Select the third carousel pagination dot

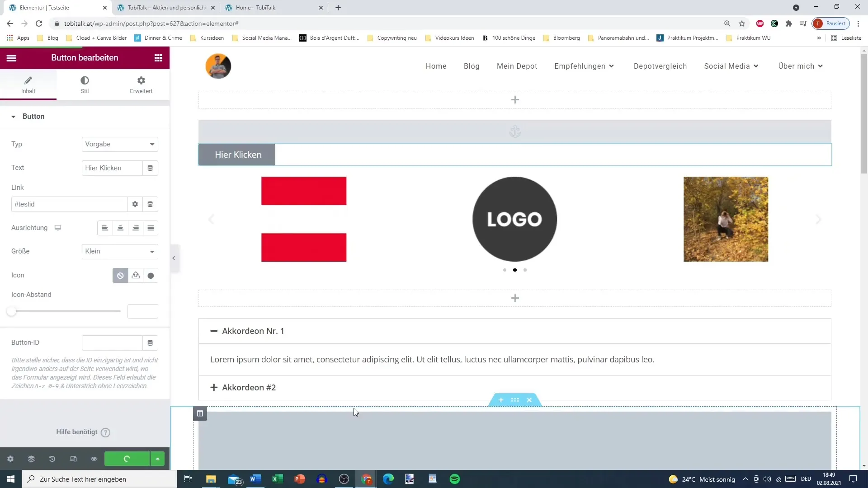(x=525, y=270)
